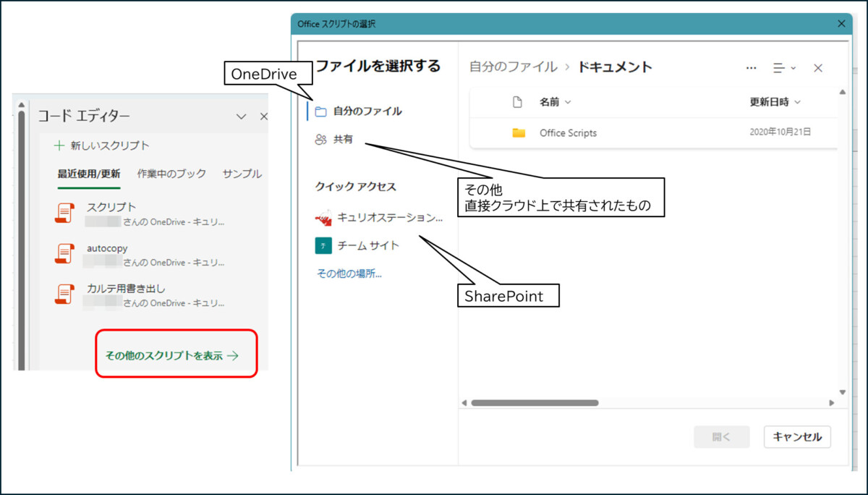
Task: Switch to 作業中のブック tab
Action: 171,174
